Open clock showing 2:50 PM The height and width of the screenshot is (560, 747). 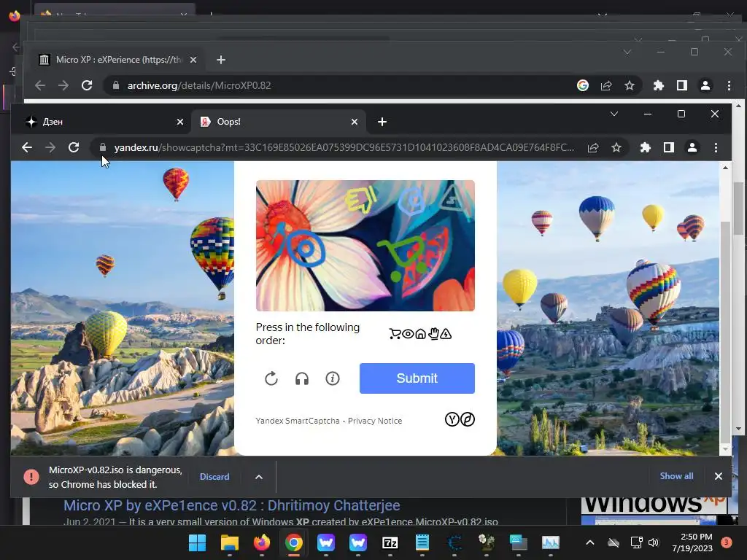tap(692, 542)
